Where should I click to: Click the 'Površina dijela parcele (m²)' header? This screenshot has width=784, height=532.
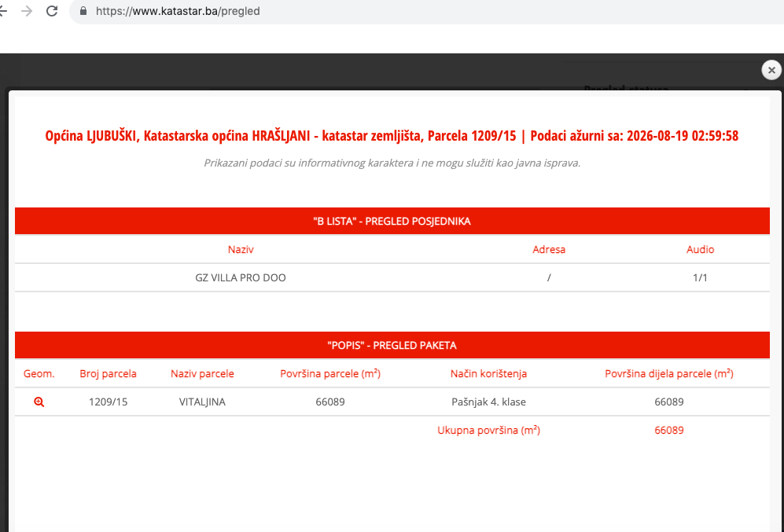(669, 373)
